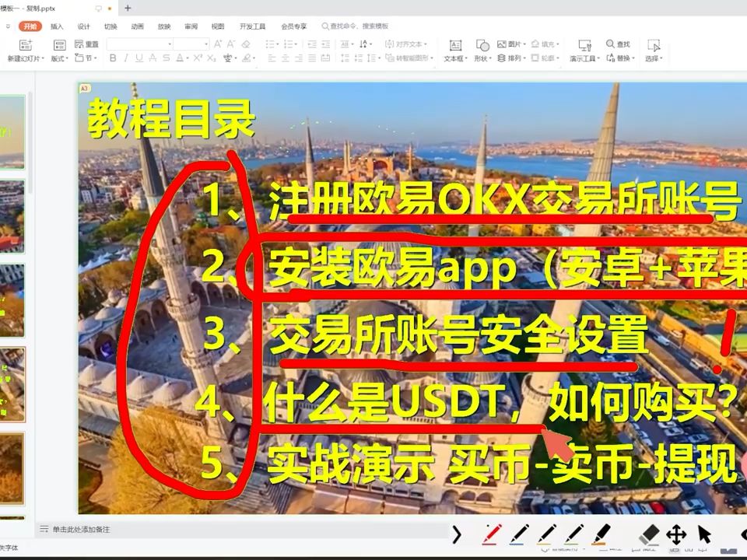Click the 查找 find button
The width and height of the screenshot is (747, 560).
tap(618, 44)
